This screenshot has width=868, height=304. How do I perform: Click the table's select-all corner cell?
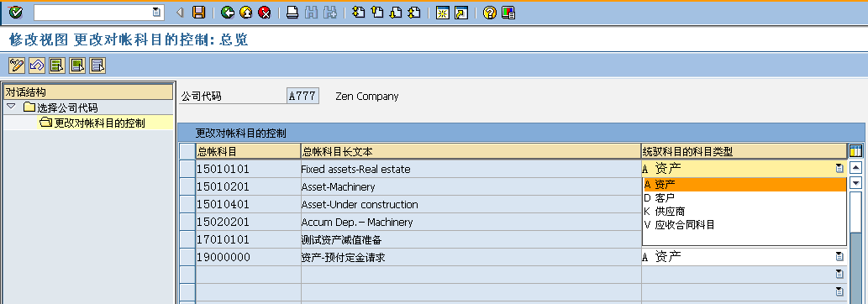point(187,151)
